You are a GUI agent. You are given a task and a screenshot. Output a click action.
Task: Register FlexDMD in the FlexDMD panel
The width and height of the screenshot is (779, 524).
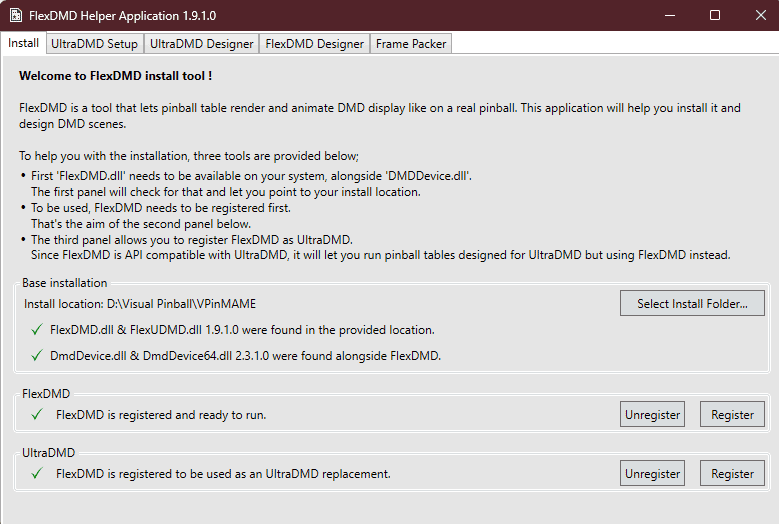pos(732,414)
